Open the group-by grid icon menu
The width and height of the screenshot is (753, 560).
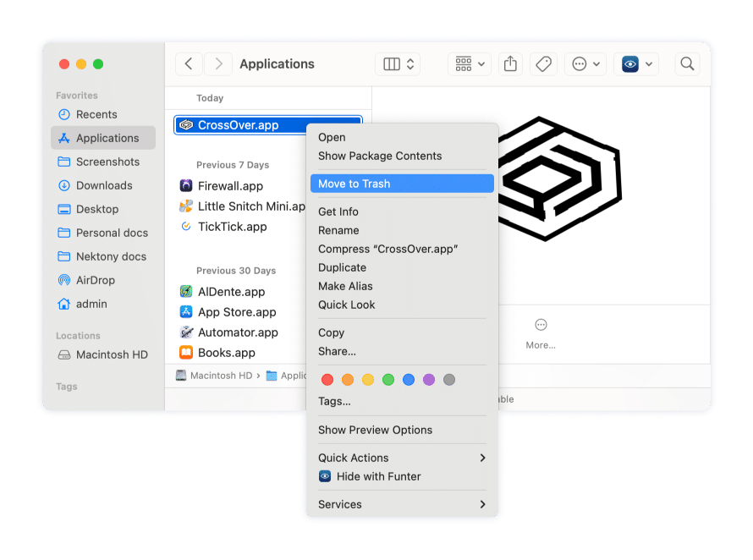[x=470, y=64]
